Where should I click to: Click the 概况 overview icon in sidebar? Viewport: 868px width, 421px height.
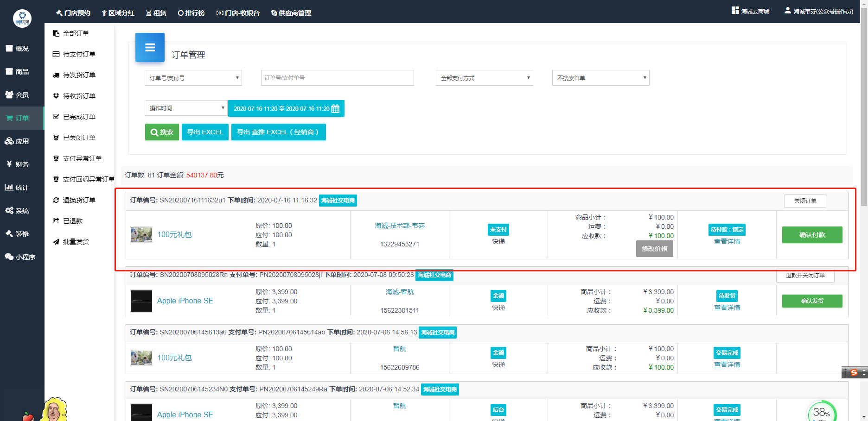click(x=9, y=48)
